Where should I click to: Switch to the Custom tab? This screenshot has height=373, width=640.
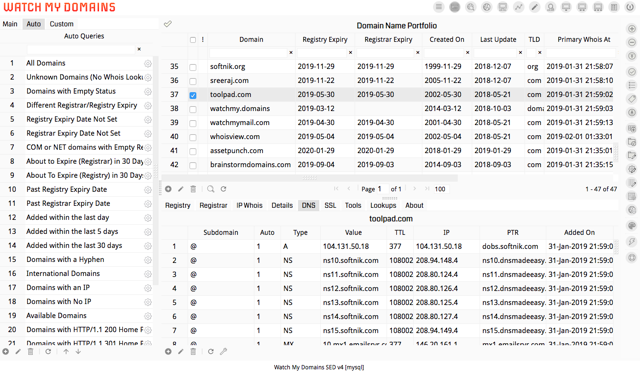(62, 24)
